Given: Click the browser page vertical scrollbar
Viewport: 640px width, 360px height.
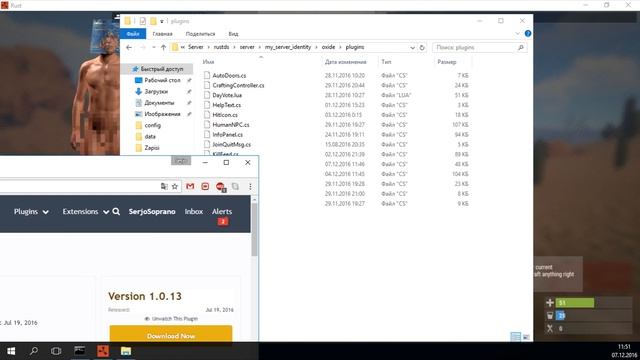Looking at the screenshot, I should 254,229.
